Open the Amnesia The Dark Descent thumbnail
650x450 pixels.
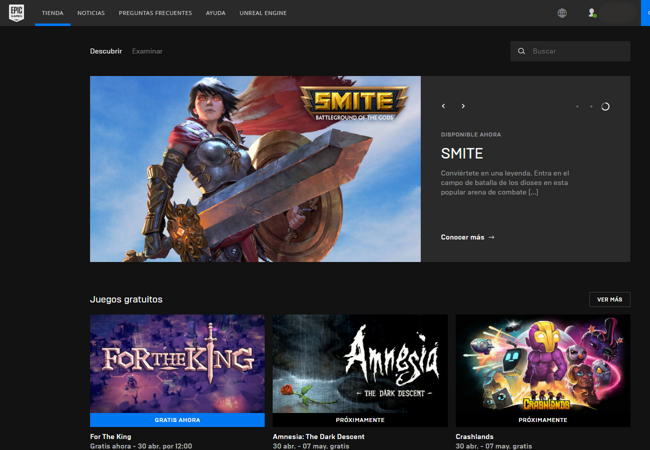click(360, 363)
